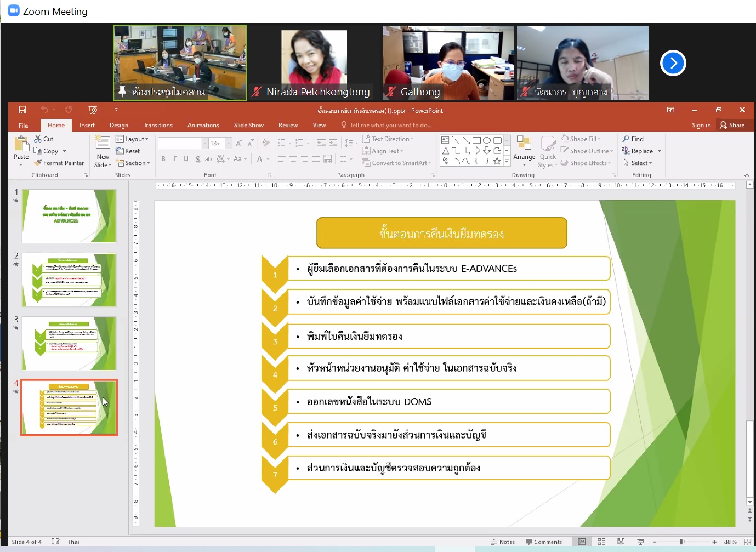Insert a New Slide
The width and height of the screenshot is (756, 552).
[103, 151]
